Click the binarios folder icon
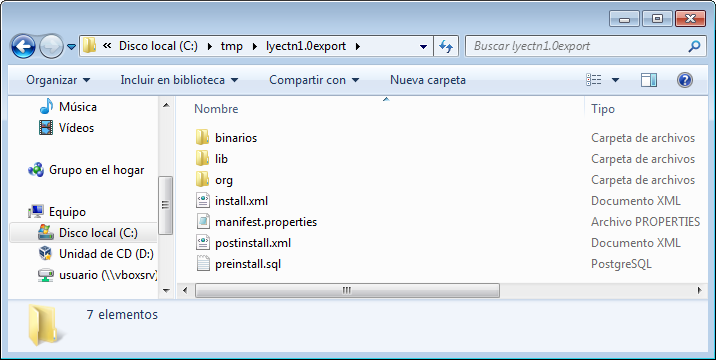The height and width of the screenshot is (361, 716). (202, 137)
